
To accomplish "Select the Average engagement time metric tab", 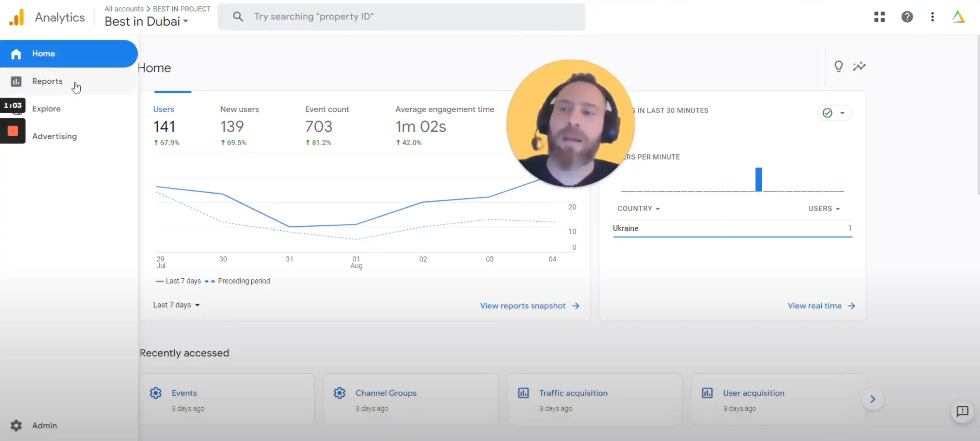I will [444, 126].
